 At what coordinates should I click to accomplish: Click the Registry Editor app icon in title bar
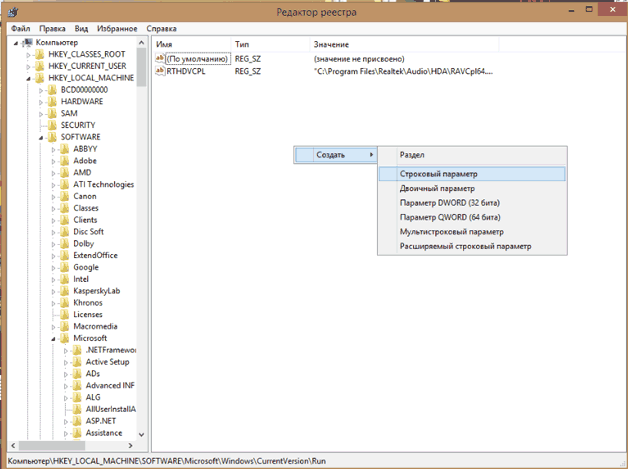pyautogui.click(x=13, y=12)
